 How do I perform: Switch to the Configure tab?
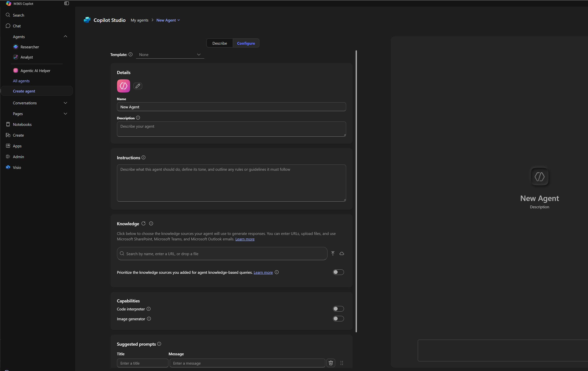(246, 43)
